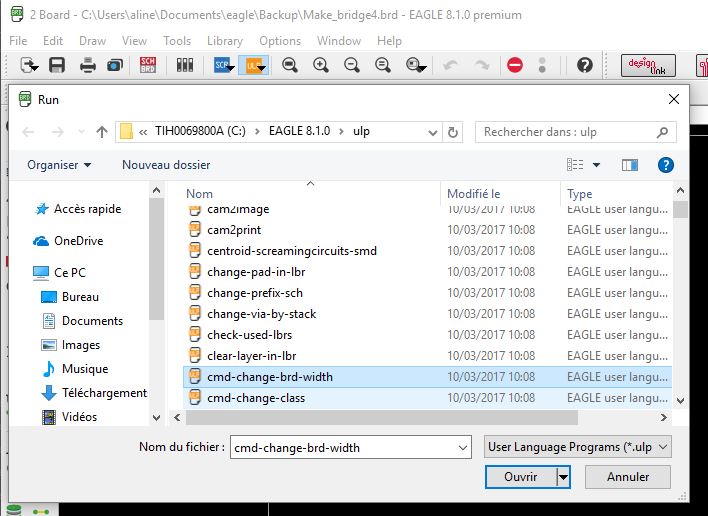Image resolution: width=708 pixels, height=516 pixels.
Task: Open the Options menu
Action: pyautogui.click(x=280, y=41)
